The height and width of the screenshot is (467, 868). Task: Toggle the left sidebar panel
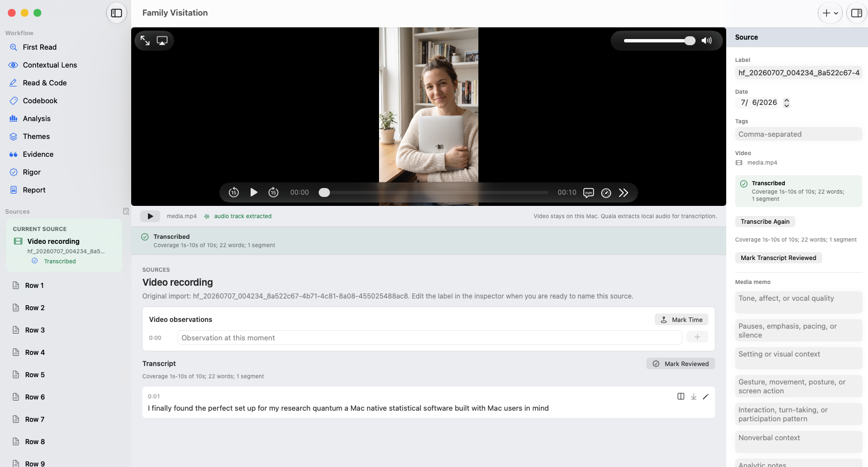click(x=117, y=13)
